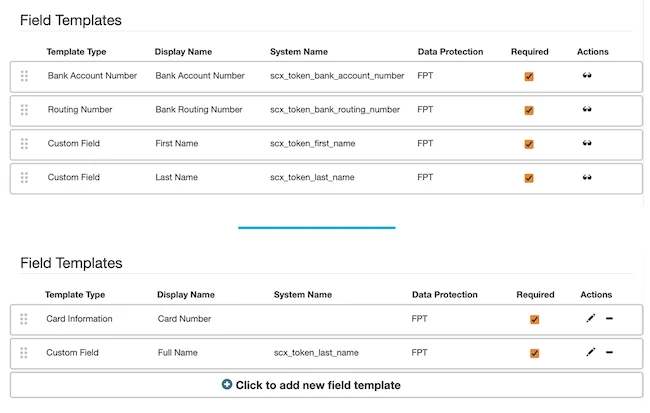The image size is (650, 413).
Task: Click the drag handle of Full Name row
Action: pos(24,353)
